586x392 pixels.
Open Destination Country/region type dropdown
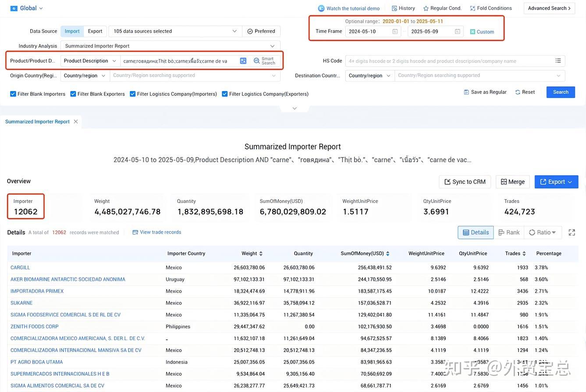click(x=370, y=75)
